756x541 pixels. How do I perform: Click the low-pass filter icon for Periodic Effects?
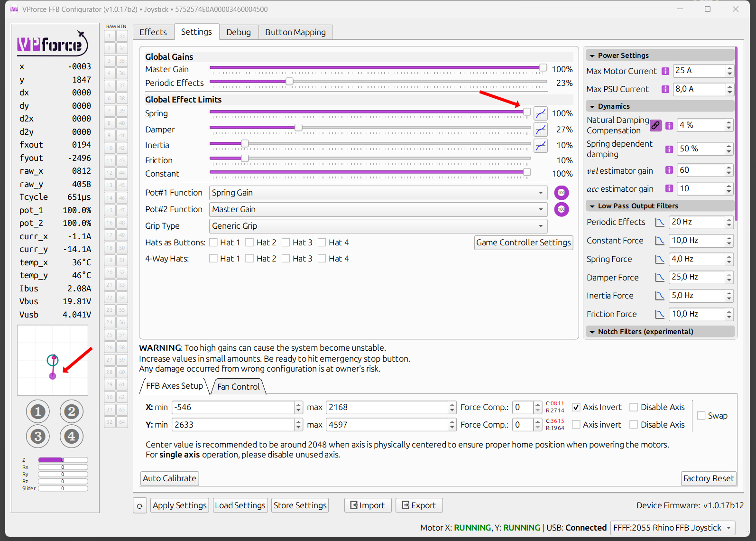click(660, 222)
